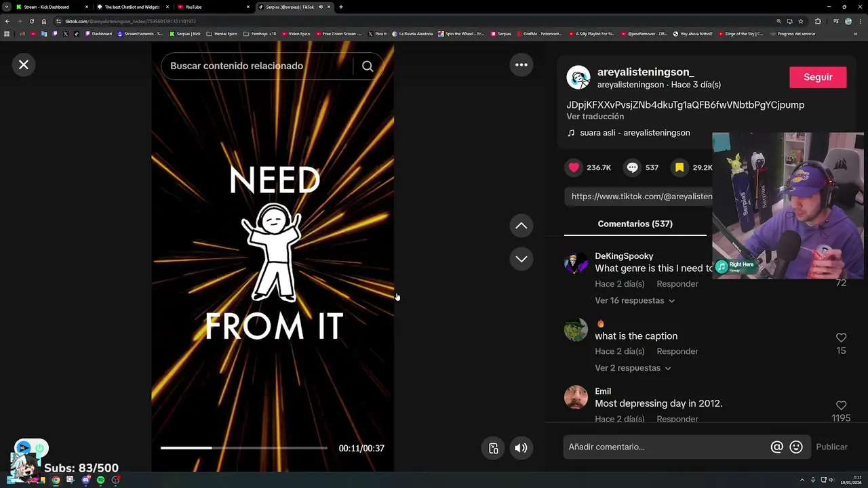Open the zoom magnifier icon in address bar
The height and width of the screenshot is (488, 868).
[x=778, y=21]
